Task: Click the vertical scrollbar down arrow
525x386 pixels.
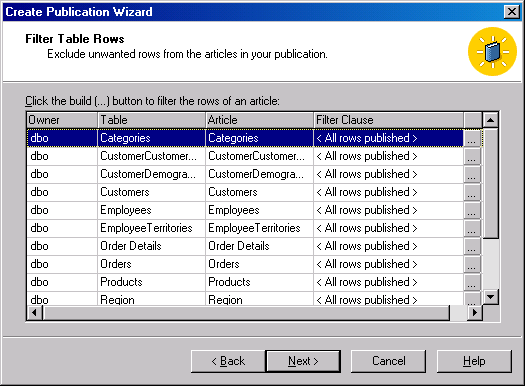Action: coord(491,297)
